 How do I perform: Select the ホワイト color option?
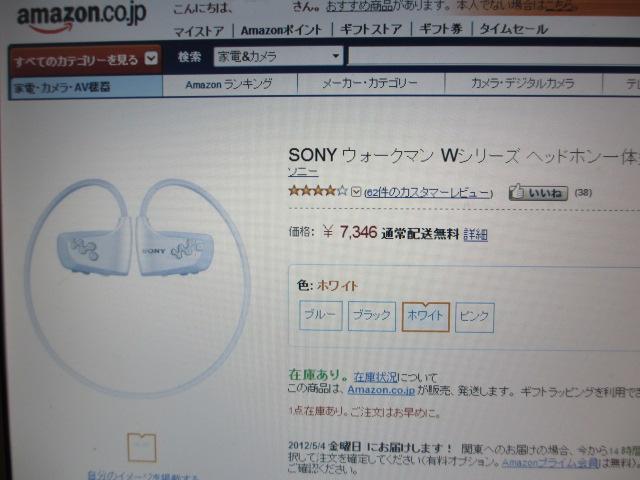pyautogui.click(x=425, y=317)
